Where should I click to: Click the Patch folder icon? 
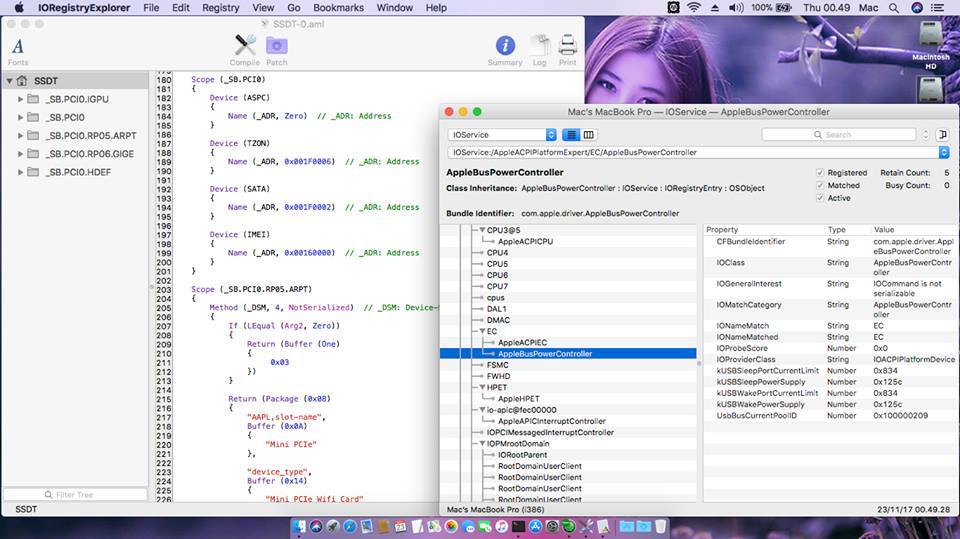pyautogui.click(x=277, y=46)
